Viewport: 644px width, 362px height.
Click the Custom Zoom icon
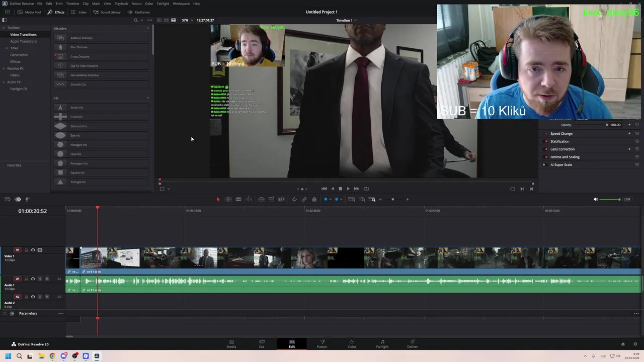pos(373,199)
